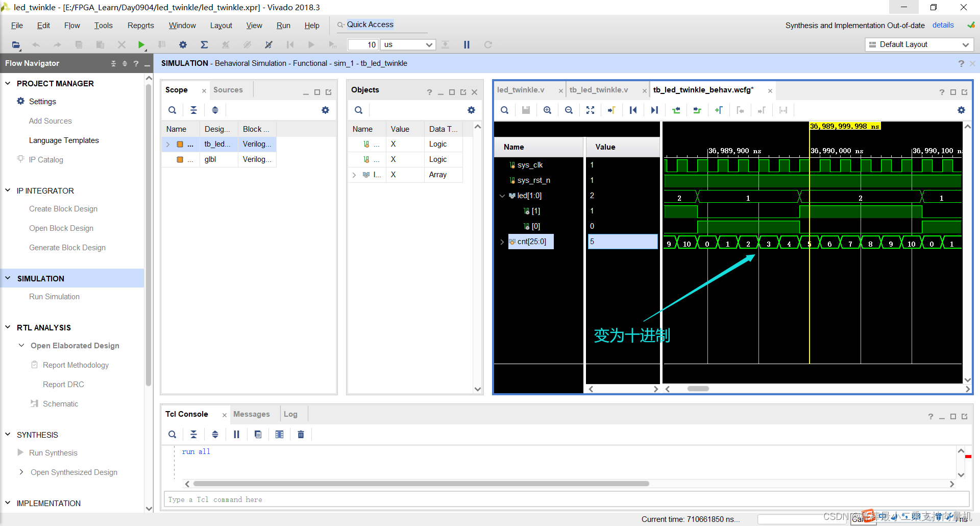This screenshot has width=980, height=526.
Task: Click Report Methodology item
Action: (x=76, y=365)
